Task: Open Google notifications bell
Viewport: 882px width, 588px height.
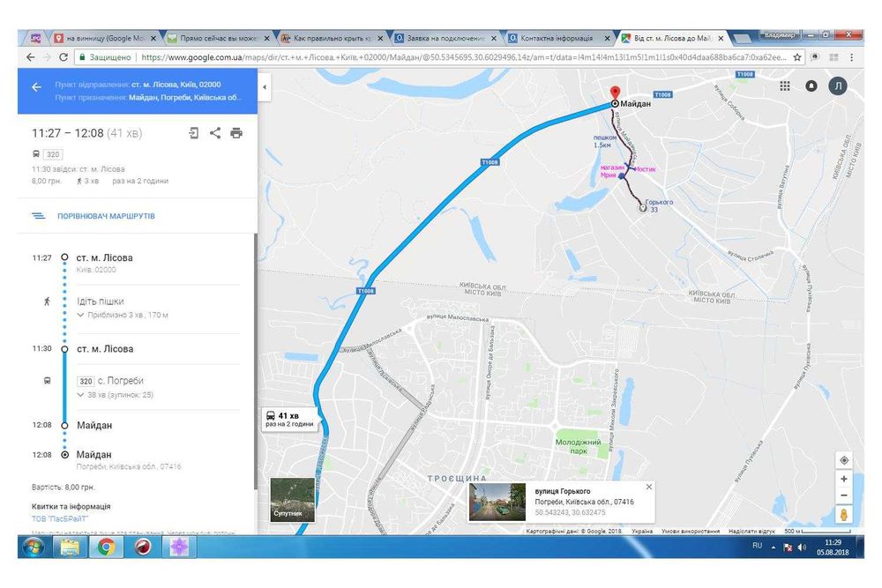Action: [x=811, y=86]
